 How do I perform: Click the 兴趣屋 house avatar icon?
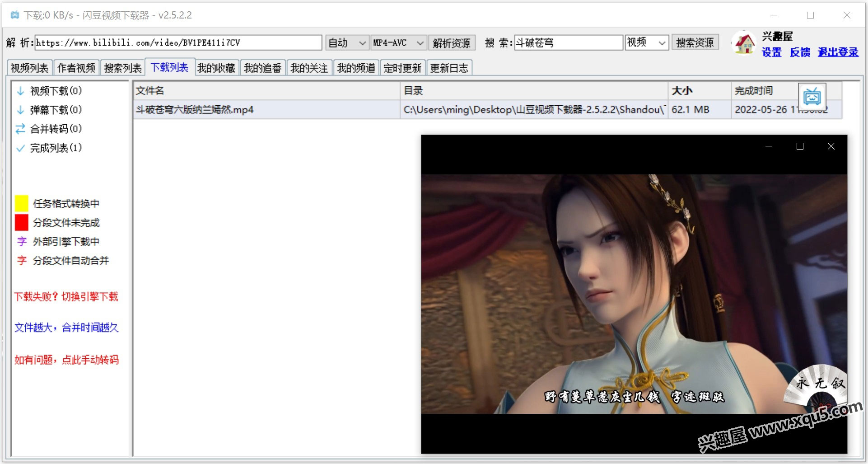pos(744,43)
